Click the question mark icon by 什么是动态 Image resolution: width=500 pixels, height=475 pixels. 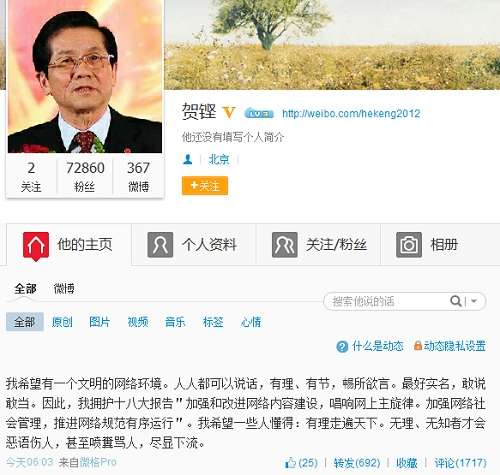pyautogui.click(x=342, y=346)
